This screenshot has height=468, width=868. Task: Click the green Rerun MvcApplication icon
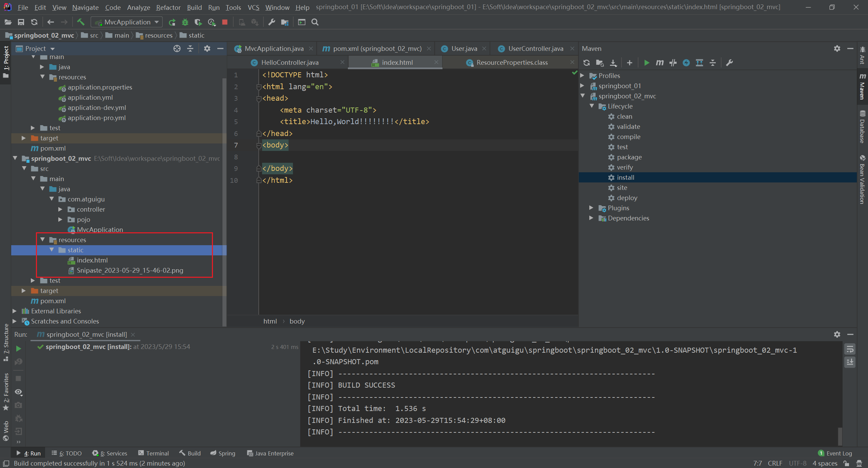tap(172, 22)
